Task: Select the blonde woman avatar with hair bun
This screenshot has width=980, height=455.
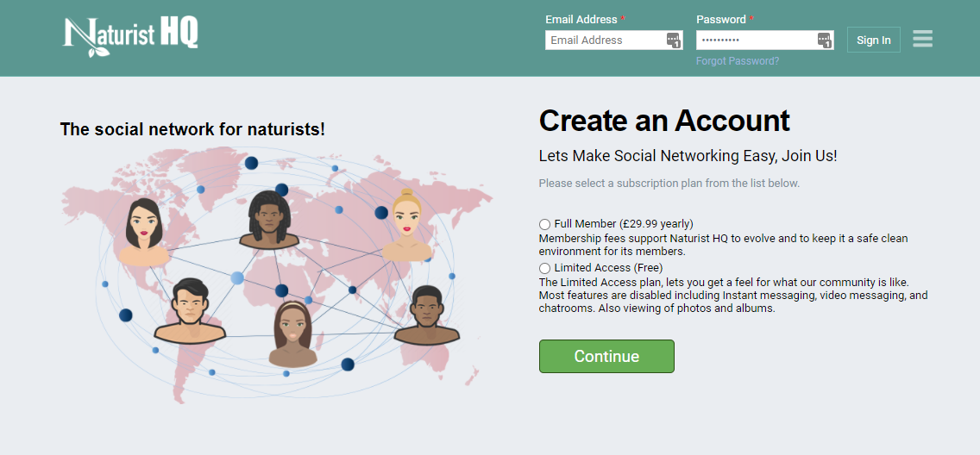Action: pyautogui.click(x=406, y=225)
